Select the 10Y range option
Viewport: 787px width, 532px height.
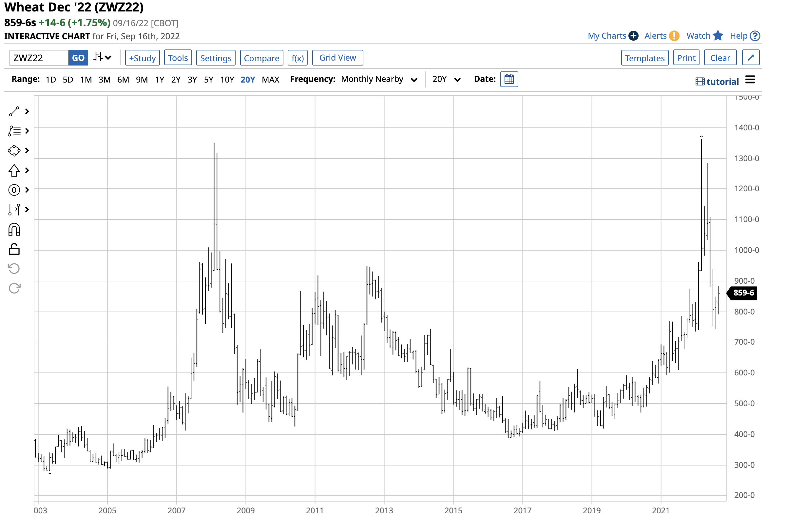(x=228, y=80)
